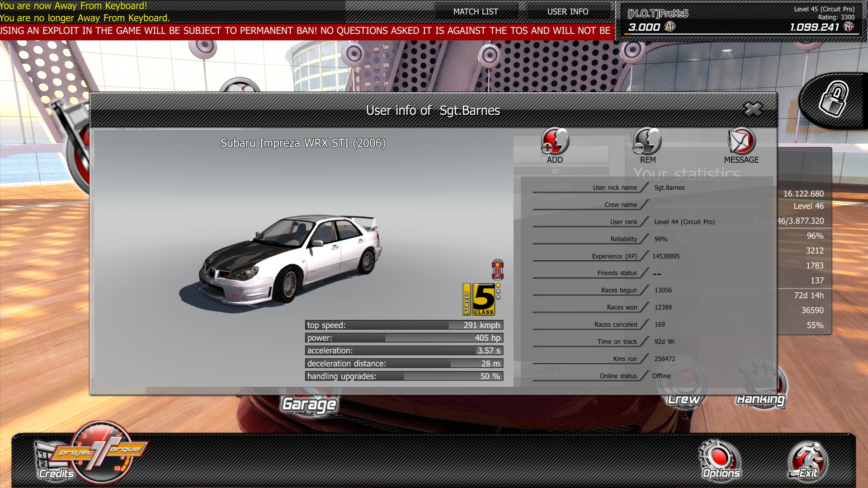Click the 72d 14h statistic behind dialog
The height and width of the screenshot is (488, 868).
click(809, 296)
